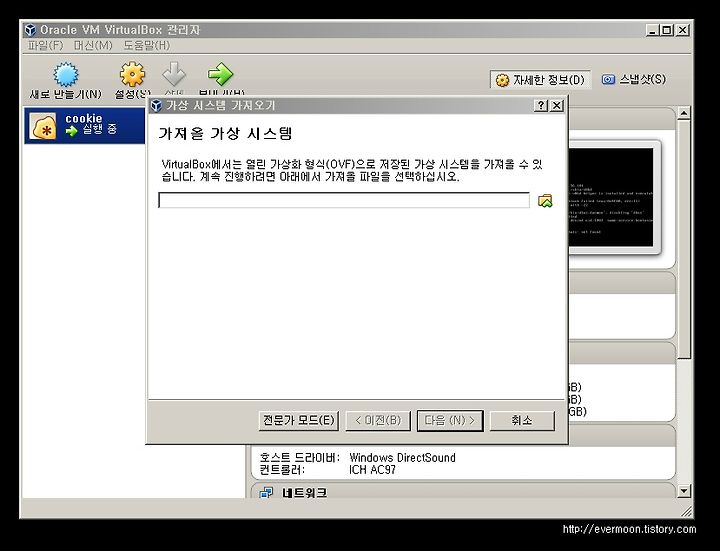Viewport: 720px width, 551px height.
Task: Click the cookie VM preview thumbnail
Action: tap(611, 197)
